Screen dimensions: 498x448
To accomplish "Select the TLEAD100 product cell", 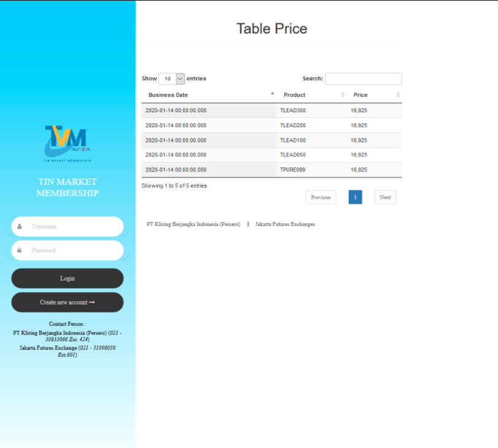I will pos(311,141).
